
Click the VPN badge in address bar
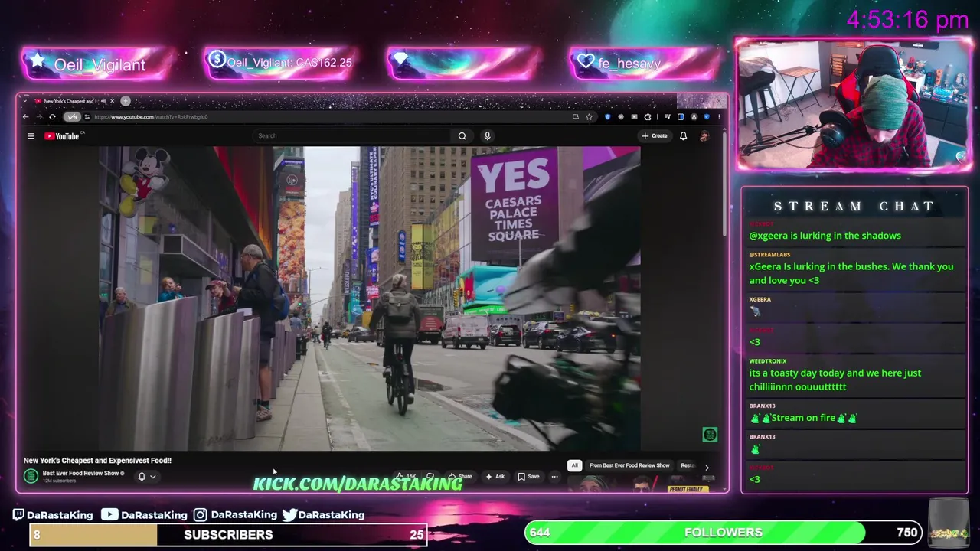click(x=72, y=117)
